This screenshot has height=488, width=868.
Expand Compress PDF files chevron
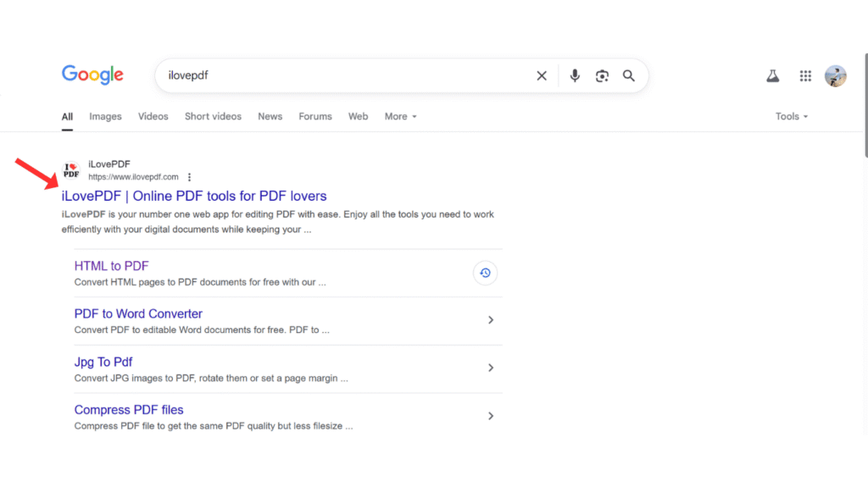pyautogui.click(x=491, y=416)
